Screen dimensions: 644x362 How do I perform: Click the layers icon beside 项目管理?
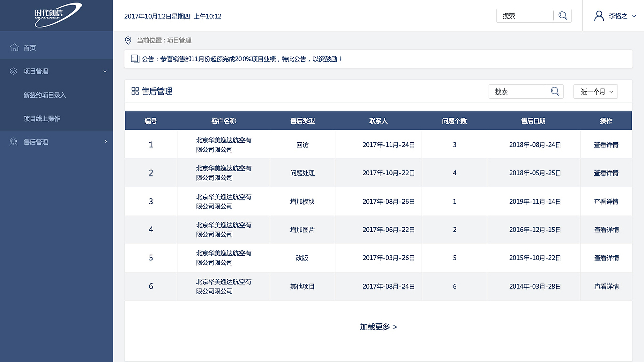point(14,71)
